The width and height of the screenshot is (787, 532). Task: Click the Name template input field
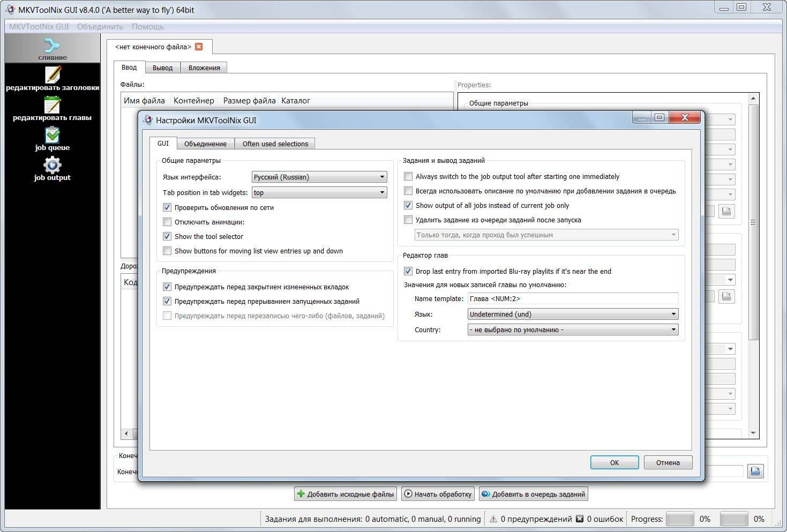point(573,298)
